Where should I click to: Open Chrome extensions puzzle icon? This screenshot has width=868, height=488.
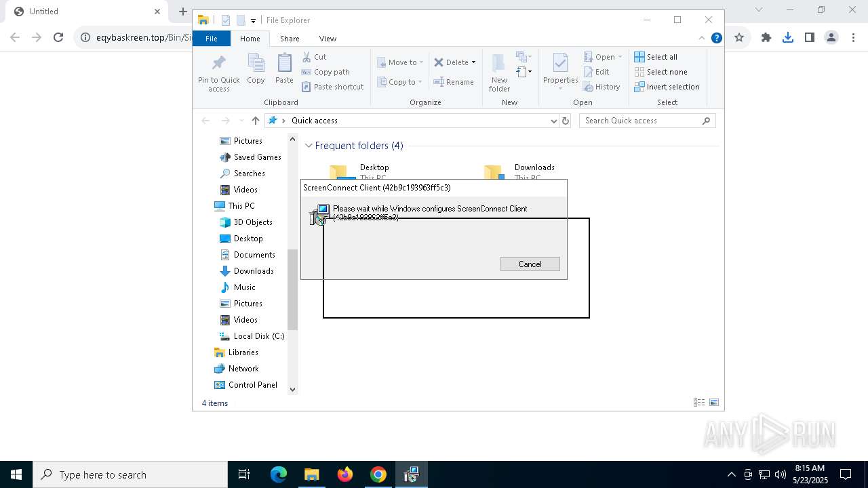click(x=766, y=38)
